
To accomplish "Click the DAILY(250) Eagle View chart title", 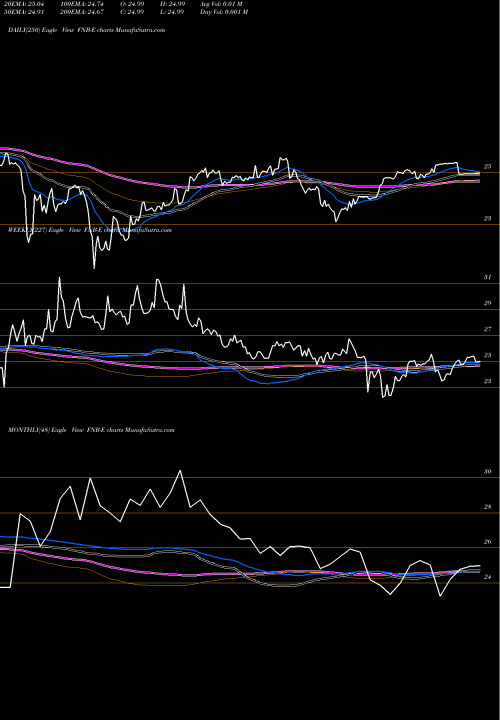I will 86,30.
